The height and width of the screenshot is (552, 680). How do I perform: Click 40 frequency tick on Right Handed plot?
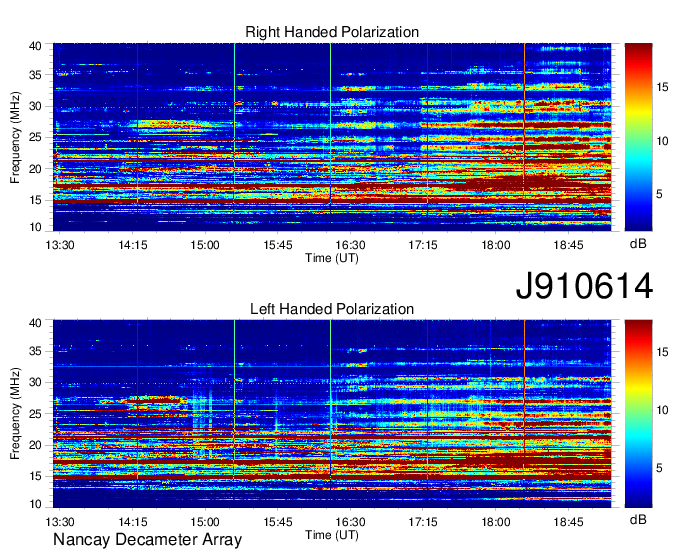click(x=35, y=46)
